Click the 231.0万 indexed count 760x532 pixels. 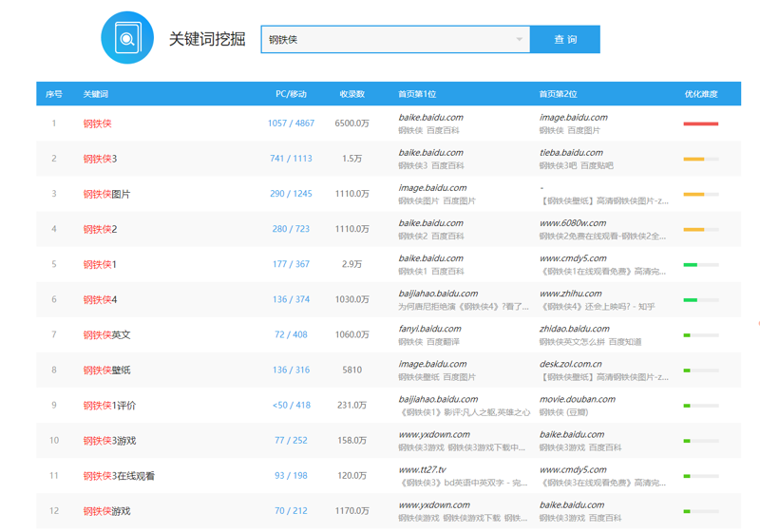351,405
